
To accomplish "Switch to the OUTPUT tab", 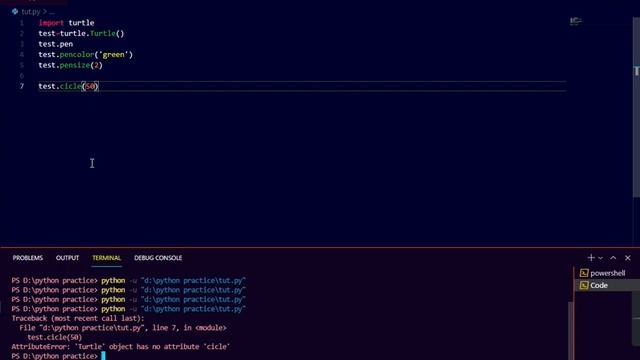I will tap(67, 258).
